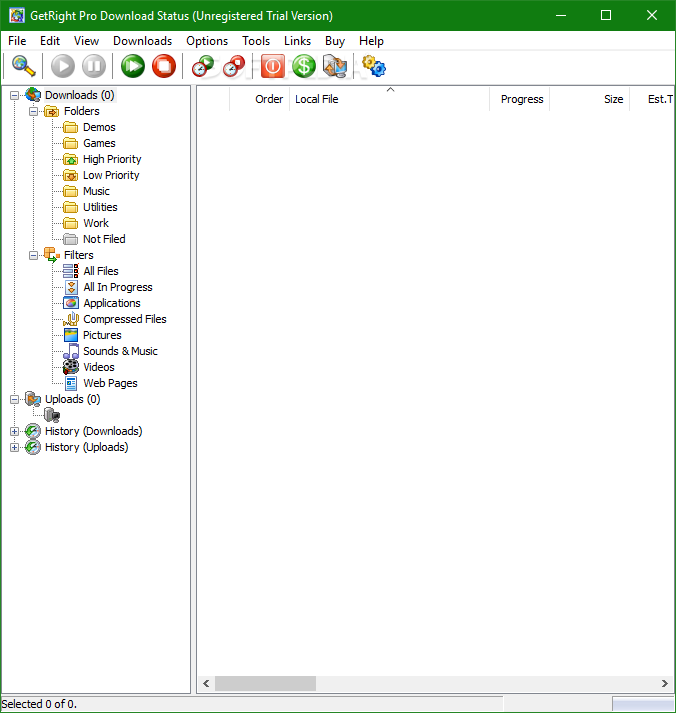Click the GetRight Browser magnifier toolbar icon
Screen dimensions: 676x713
click(24, 66)
